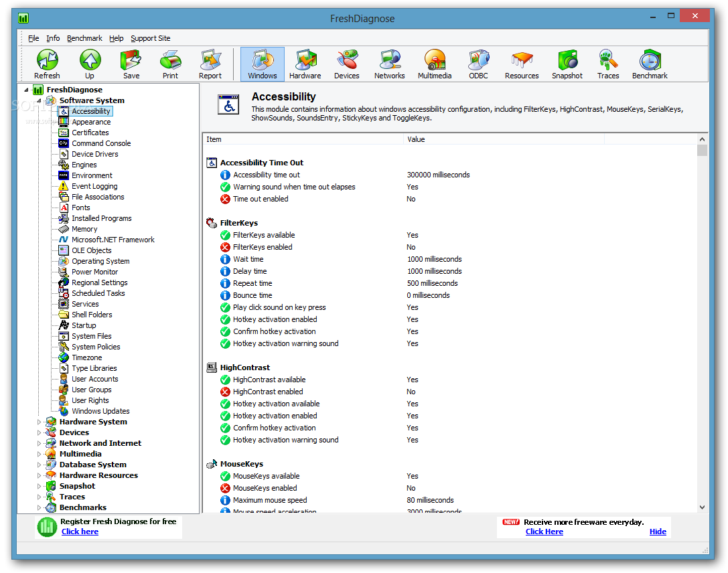Click the Up arrow toolbar icon
Viewport: 728px width, 573px height.
point(90,64)
